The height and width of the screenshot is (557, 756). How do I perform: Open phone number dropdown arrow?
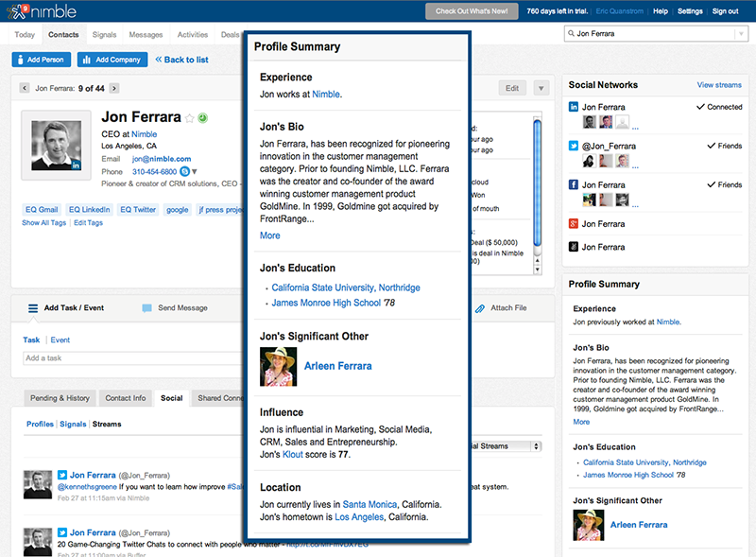click(195, 171)
